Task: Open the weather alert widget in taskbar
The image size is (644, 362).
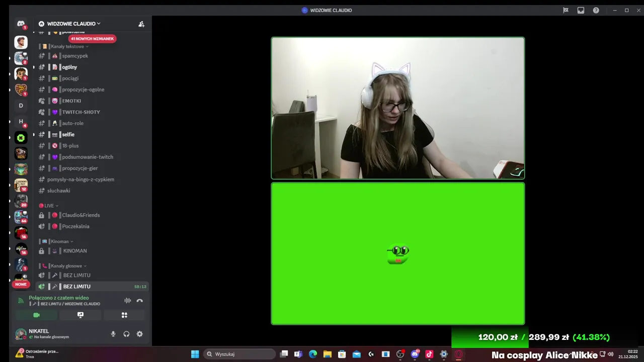Action: click(37, 353)
